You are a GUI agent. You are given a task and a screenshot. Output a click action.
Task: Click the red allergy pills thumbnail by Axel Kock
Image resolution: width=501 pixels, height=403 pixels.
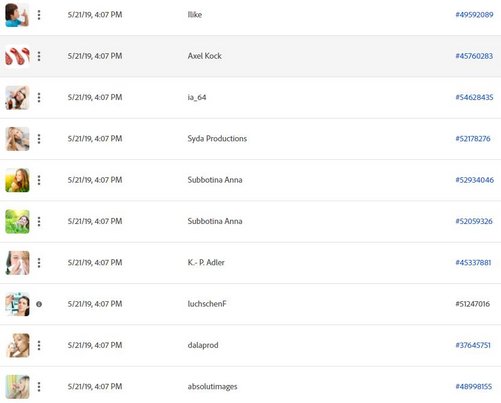[17, 56]
